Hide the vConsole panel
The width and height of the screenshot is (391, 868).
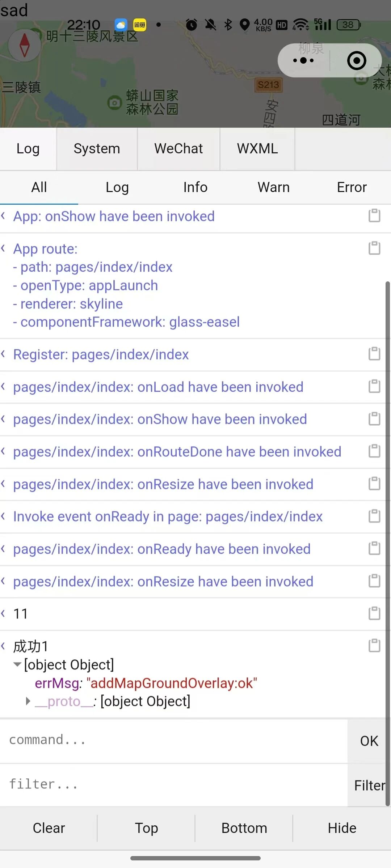click(342, 828)
